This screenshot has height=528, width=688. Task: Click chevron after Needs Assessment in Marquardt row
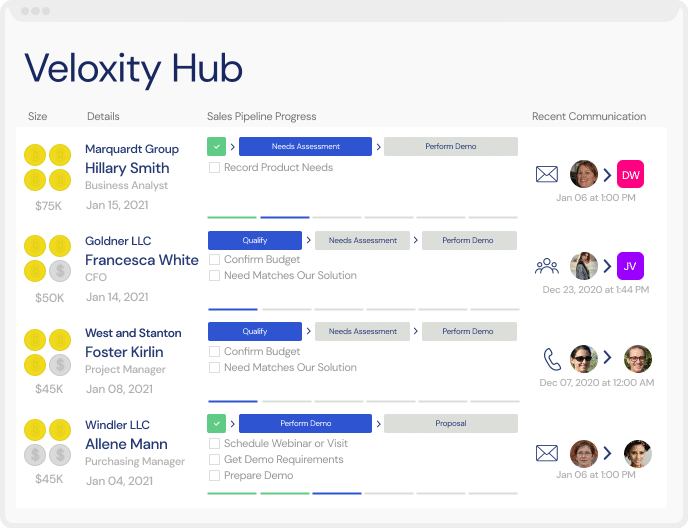tap(378, 147)
